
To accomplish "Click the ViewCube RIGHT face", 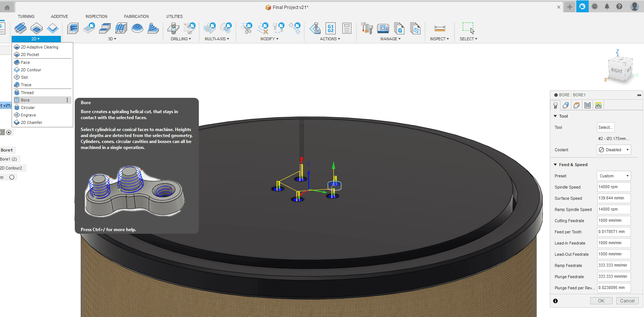I will (617, 71).
